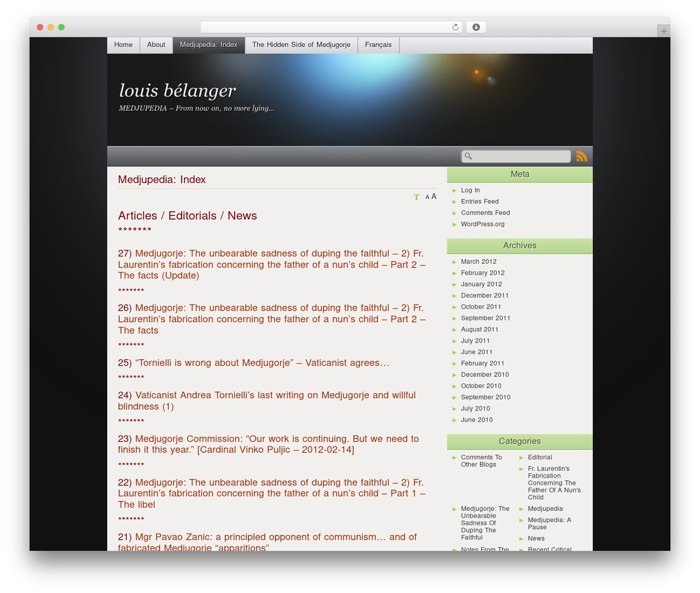Click the browser address bar

(331, 27)
